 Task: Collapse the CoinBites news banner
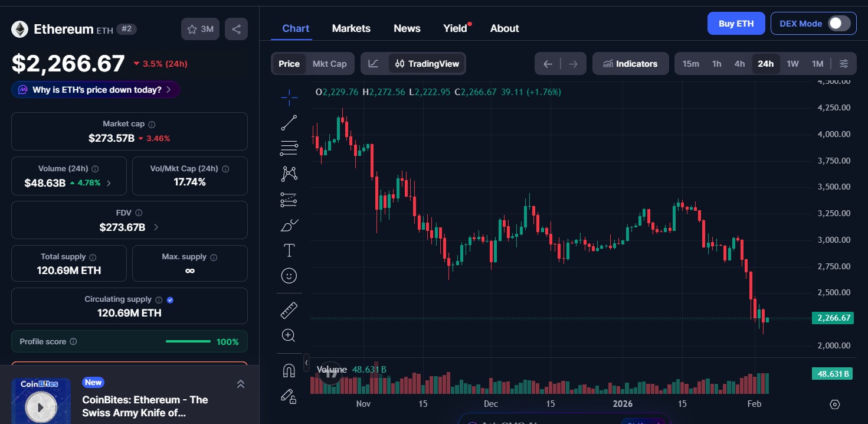click(241, 383)
